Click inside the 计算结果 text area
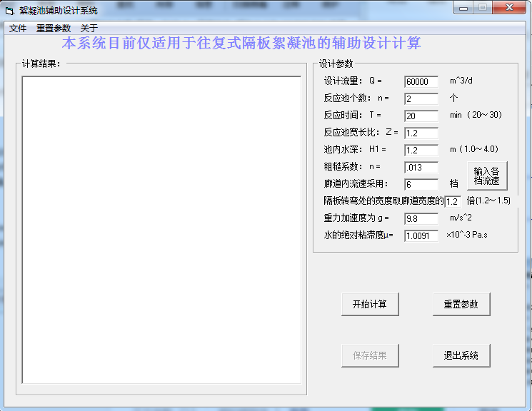Screen dimensions: 532x411 [161, 230]
